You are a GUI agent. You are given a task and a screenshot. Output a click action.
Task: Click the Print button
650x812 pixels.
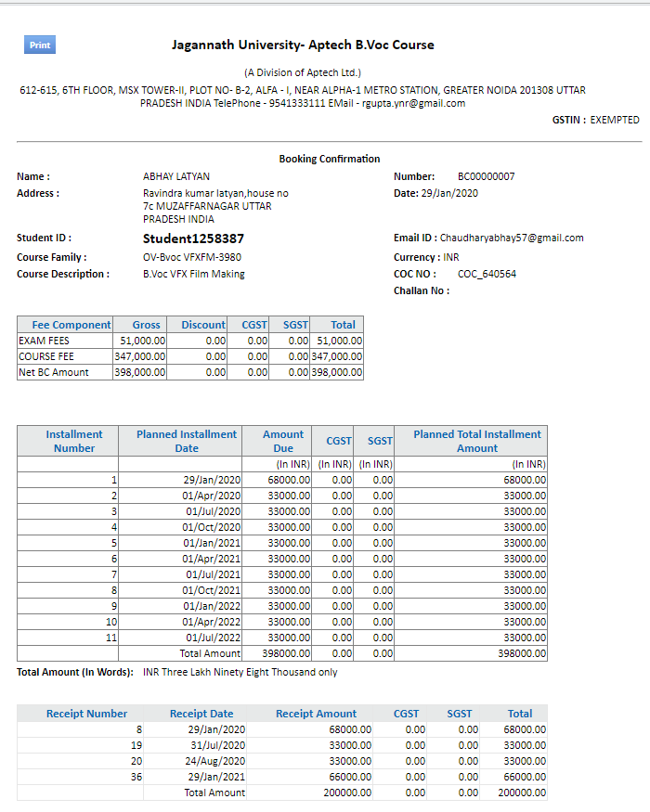(x=40, y=45)
